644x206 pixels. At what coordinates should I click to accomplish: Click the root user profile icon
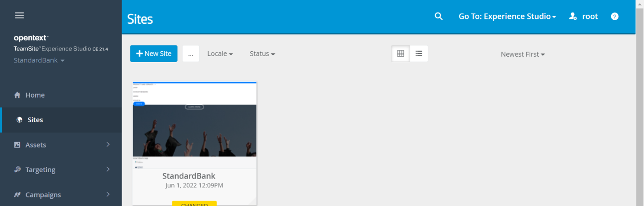coord(573,17)
